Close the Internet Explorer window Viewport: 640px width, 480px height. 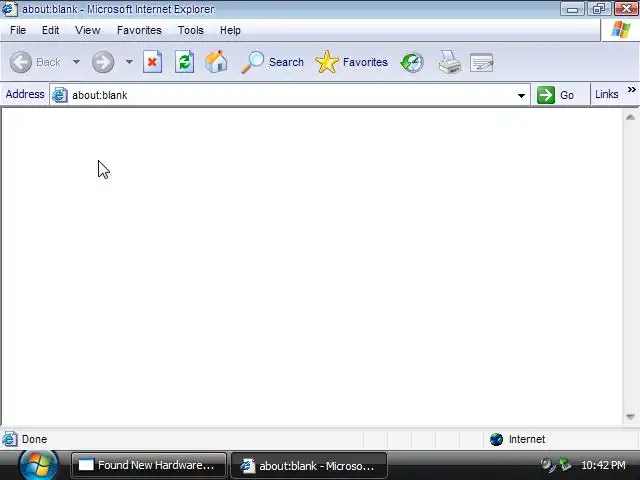(x=626, y=9)
